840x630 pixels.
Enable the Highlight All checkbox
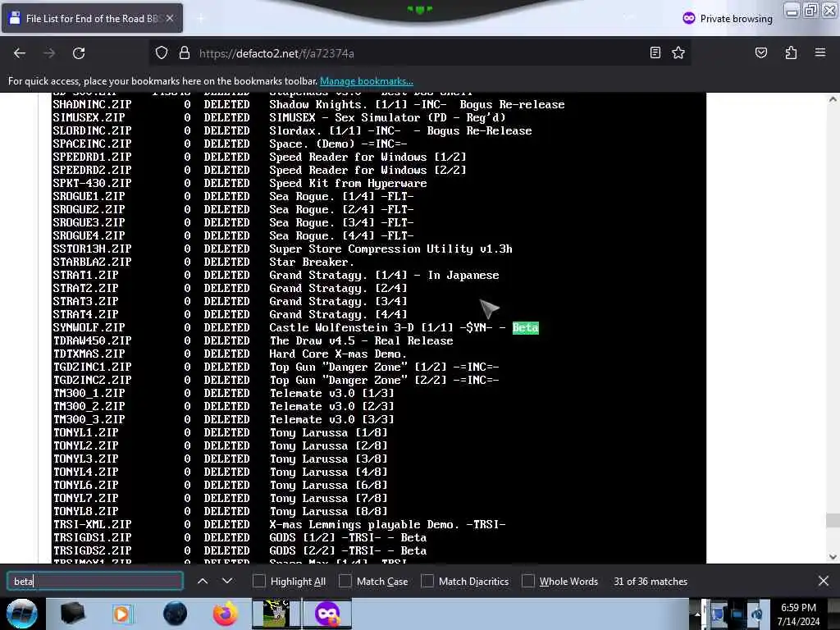pyautogui.click(x=258, y=582)
